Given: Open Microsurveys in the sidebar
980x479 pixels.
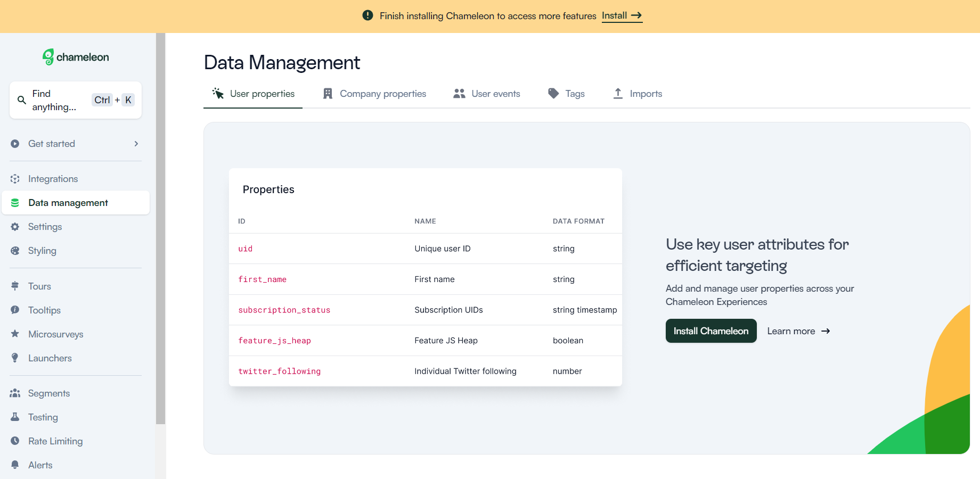Looking at the screenshot, I should pos(76,334).
